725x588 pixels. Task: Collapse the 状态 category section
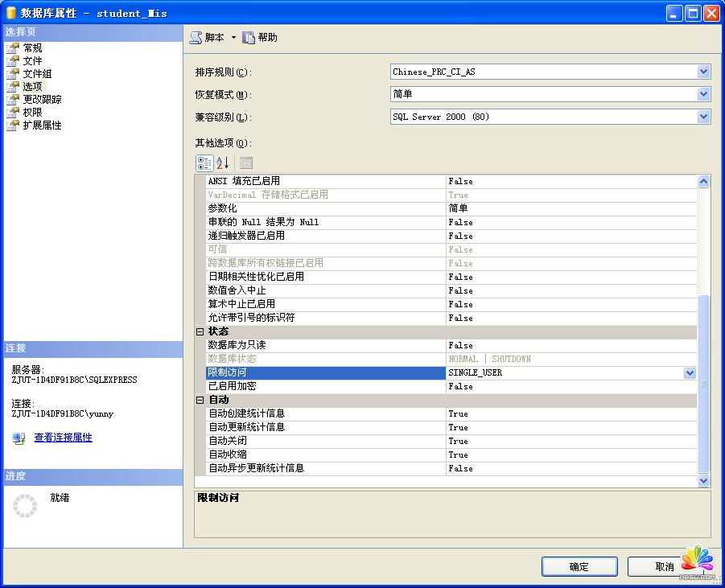click(x=200, y=331)
